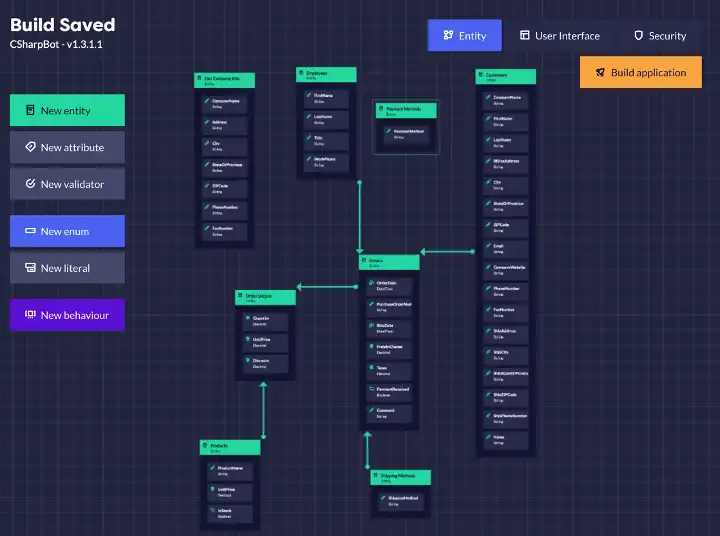Click the New enum icon
Screen dimensions: 720x536
point(30,231)
